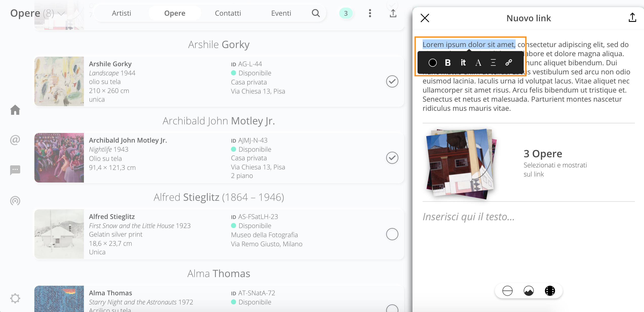The width and height of the screenshot is (644, 312).
Task: Insert a divider block with the line icon
Action: 507,291
